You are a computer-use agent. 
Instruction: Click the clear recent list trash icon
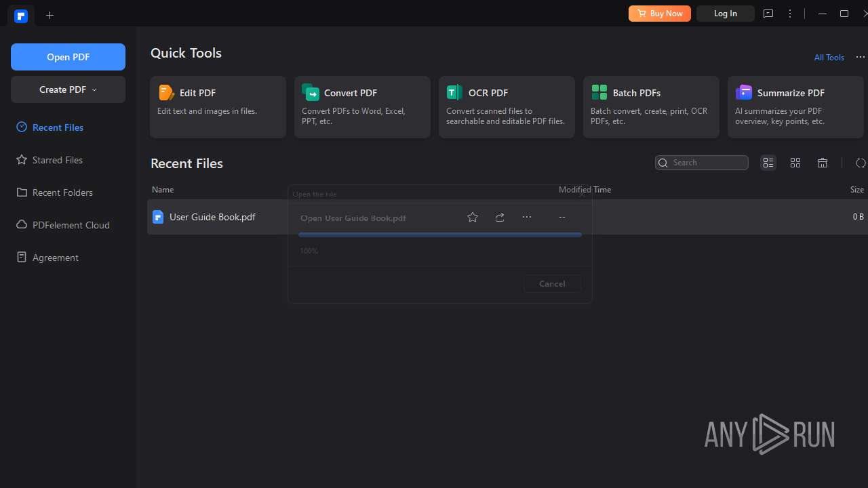823,163
